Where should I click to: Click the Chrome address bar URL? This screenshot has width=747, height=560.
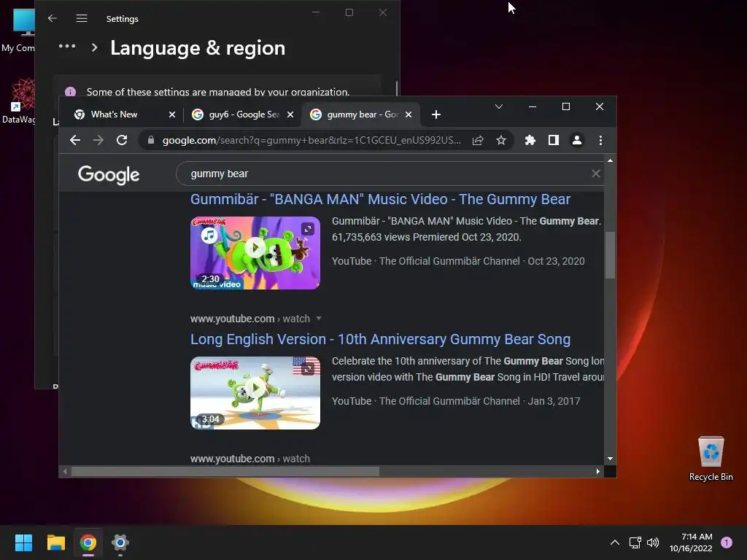(x=311, y=140)
